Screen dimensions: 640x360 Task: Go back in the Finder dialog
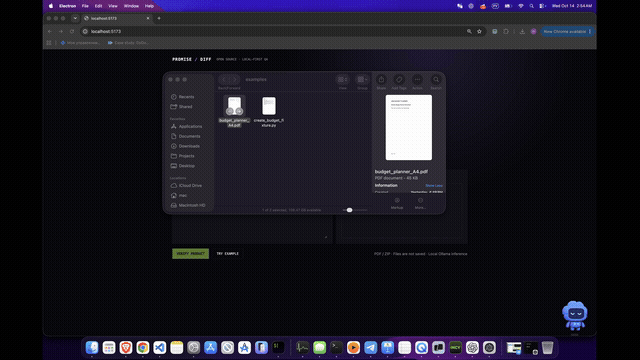coord(224,80)
